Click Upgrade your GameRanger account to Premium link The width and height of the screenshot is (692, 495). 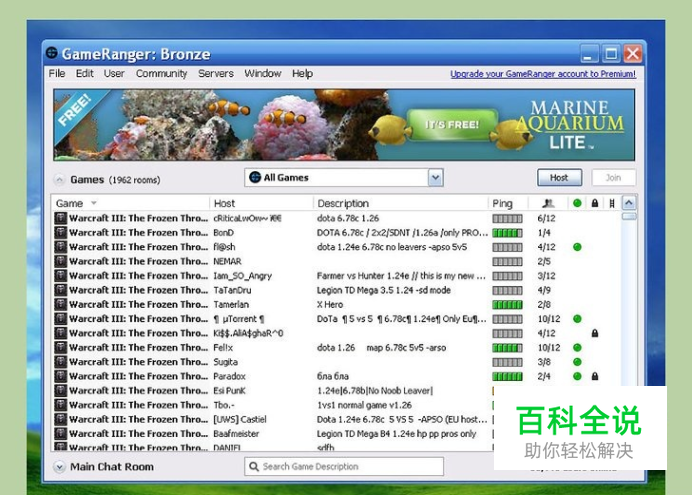(x=543, y=74)
